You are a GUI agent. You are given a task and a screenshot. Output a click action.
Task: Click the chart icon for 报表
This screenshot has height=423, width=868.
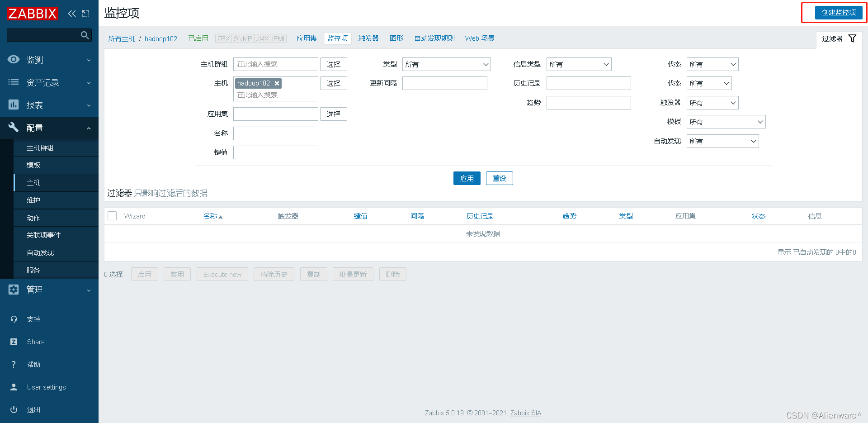(14, 105)
